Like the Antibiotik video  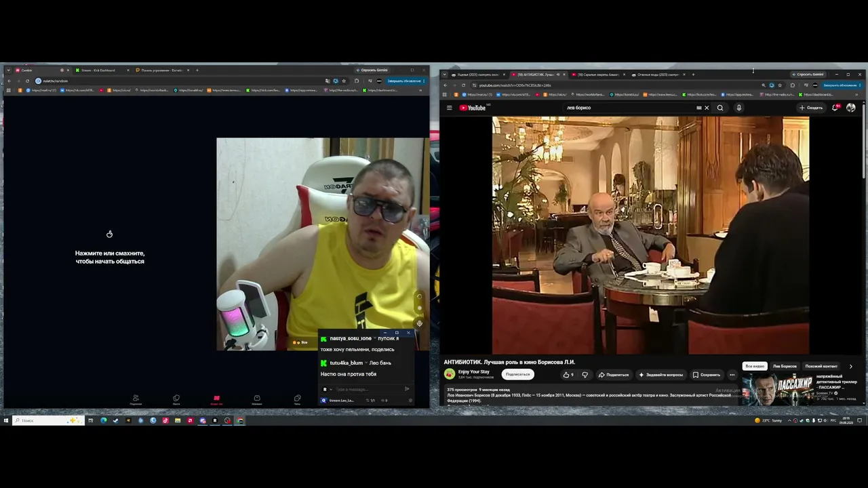tap(568, 375)
